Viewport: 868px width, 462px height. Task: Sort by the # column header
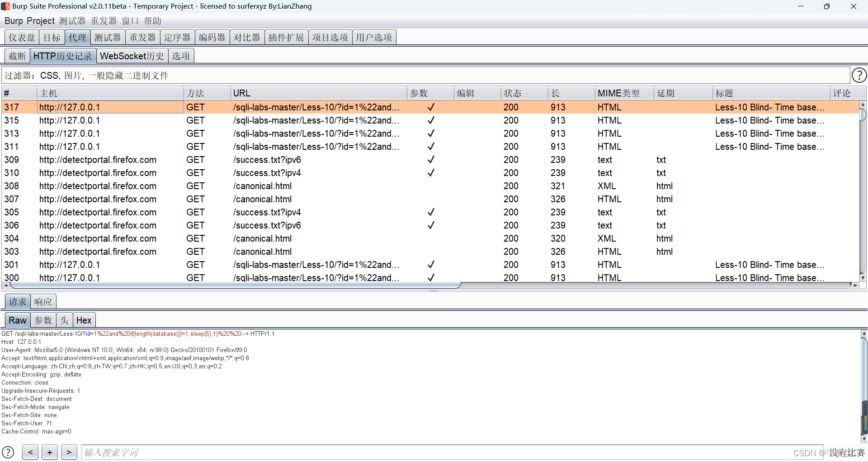pyautogui.click(x=19, y=93)
